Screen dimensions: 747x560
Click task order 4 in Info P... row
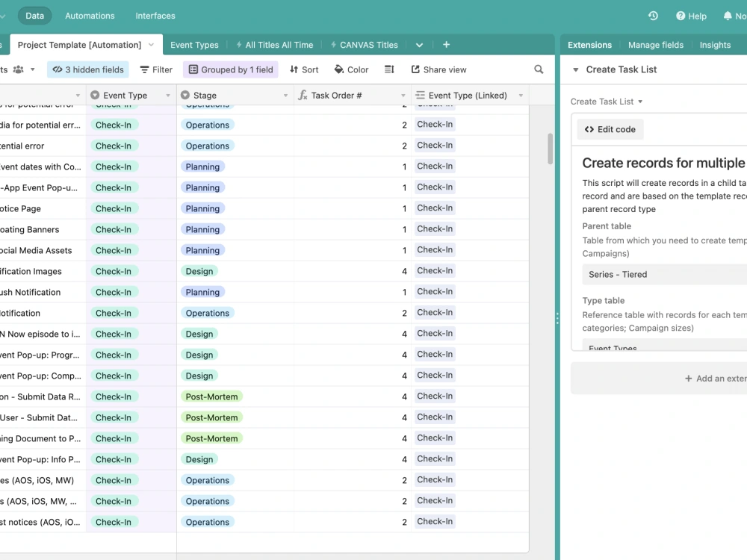click(404, 459)
